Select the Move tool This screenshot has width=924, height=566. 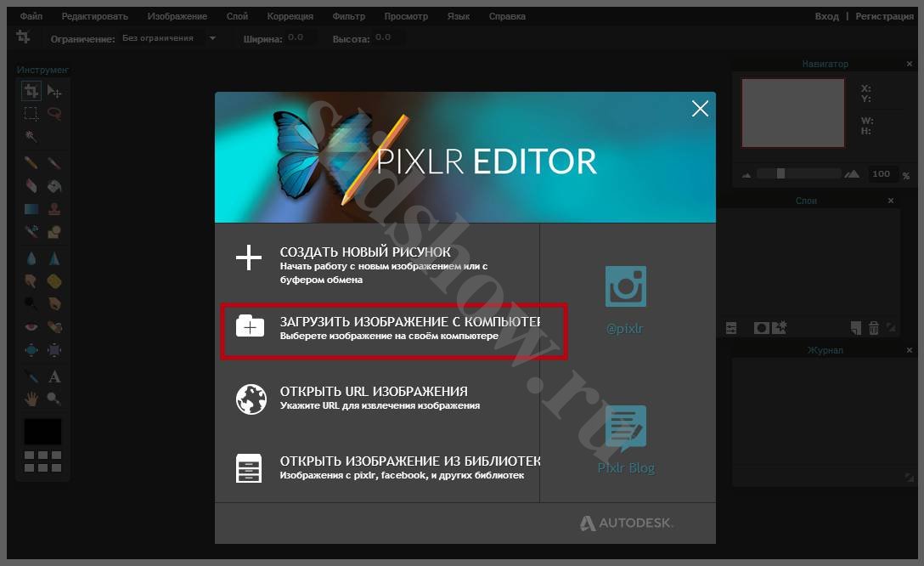(54, 91)
